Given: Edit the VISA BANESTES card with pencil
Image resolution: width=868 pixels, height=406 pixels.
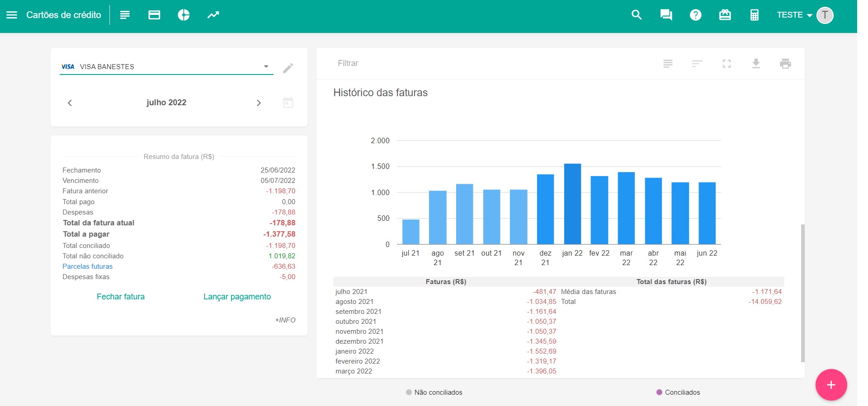Looking at the screenshot, I should coord(288,68).
